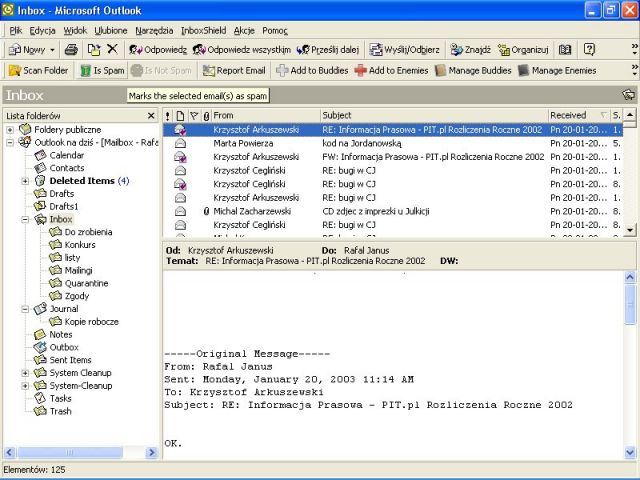Click the Move to Folder toolbar icon
640x480 pixels.
pos(93,49)
